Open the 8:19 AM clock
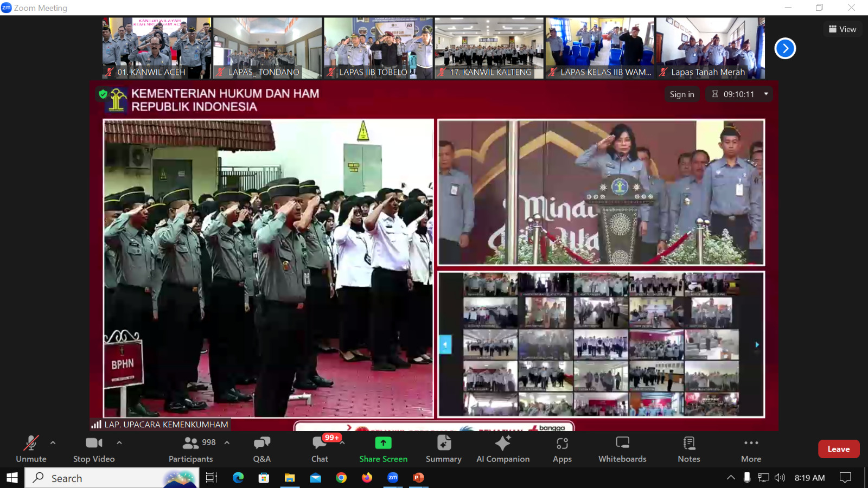Viewport: 868px width, 488px height. 809,478
